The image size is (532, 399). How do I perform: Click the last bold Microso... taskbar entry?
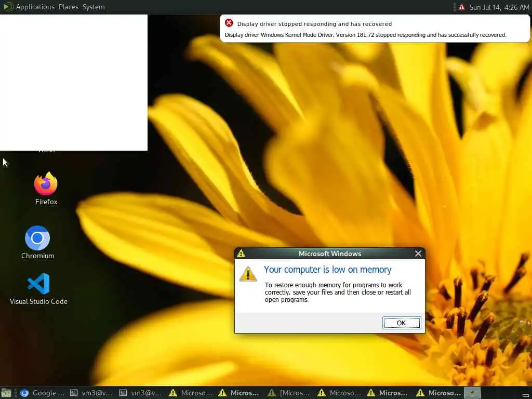(439, 393)
